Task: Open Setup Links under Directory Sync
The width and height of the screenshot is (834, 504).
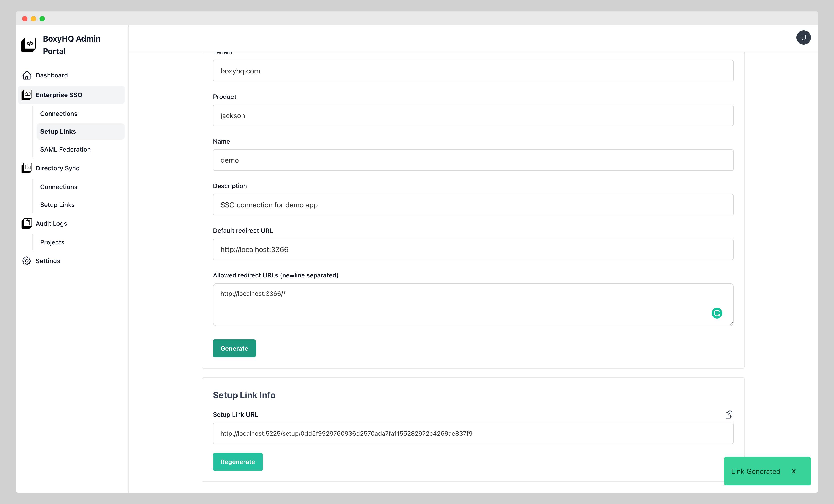Action: click(57, 204)
